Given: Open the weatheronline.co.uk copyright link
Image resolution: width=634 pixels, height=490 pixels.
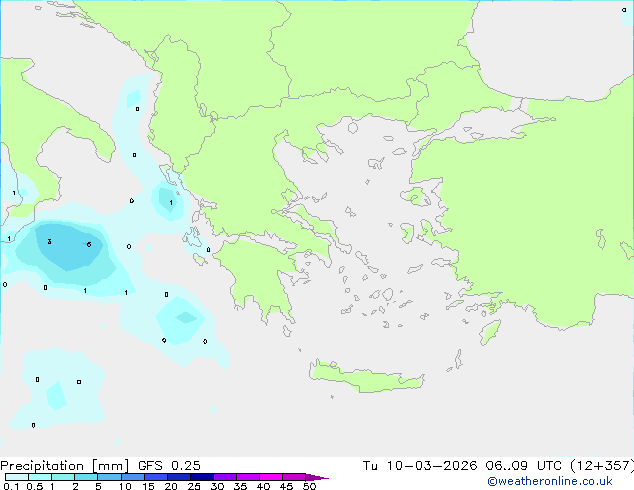Looking at the screenshot, I should tap(550, 481).
